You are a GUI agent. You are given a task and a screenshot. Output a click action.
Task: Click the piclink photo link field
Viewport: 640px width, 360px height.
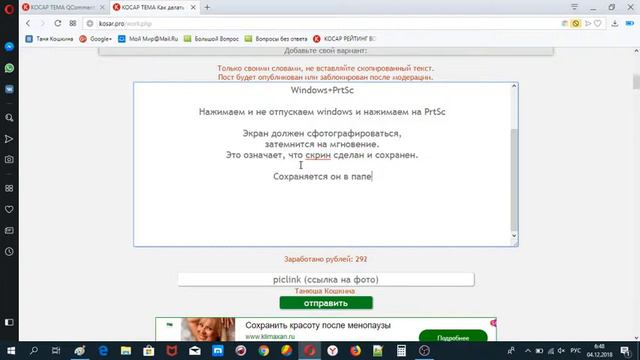click(x=326, y=280)
